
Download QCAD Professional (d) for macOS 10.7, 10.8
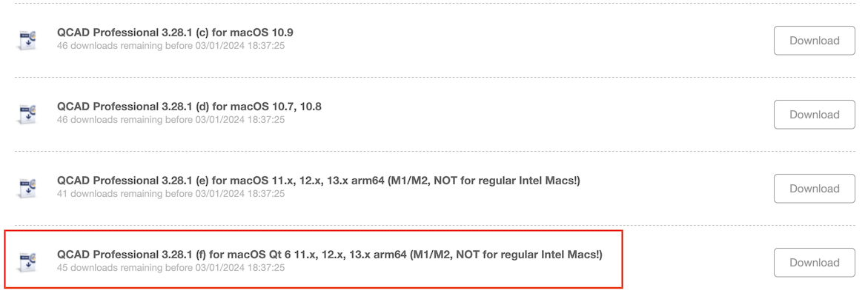814,115
